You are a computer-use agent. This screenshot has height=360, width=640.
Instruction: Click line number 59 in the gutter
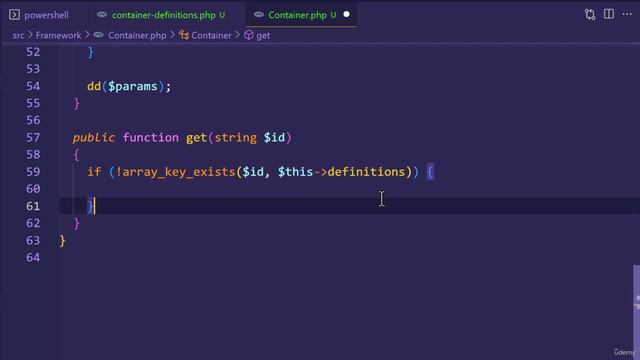pyautogui.click(x=33, y=172)
